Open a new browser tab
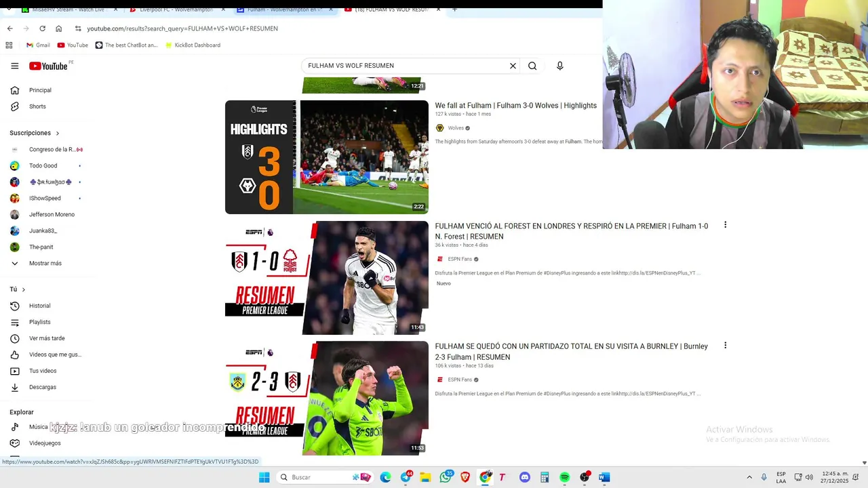This screenshot has height=488, width=868. point(455,9)
